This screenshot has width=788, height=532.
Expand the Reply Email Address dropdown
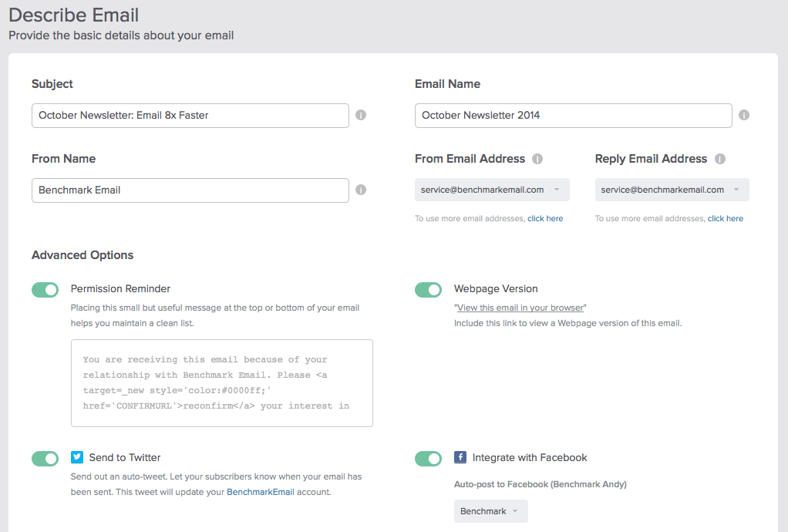pyautogui.click(x=672, y=190)
